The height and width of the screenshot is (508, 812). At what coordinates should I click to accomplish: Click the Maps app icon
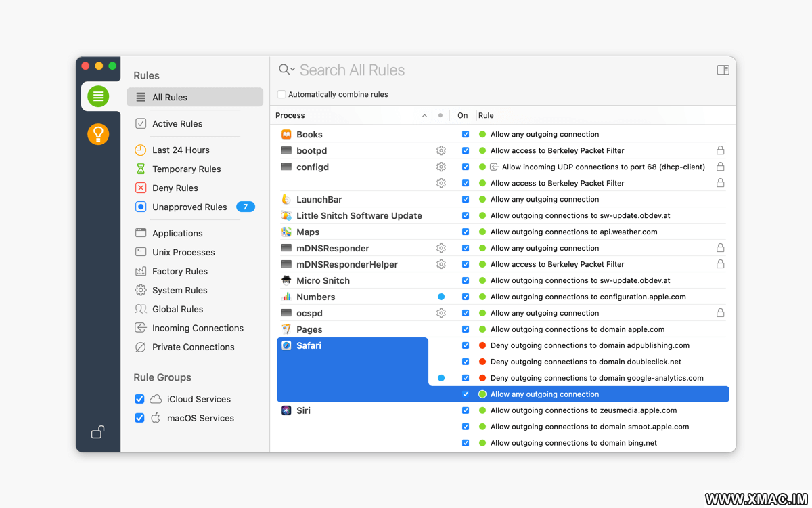coord(286,232)
